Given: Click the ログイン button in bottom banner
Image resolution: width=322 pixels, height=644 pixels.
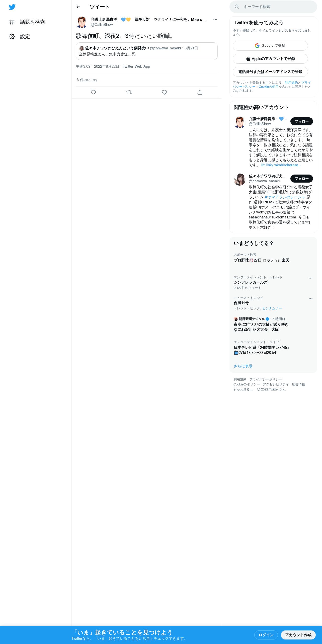Looking at the screenshot, I should pyautogui.click(x=266, y=635).
